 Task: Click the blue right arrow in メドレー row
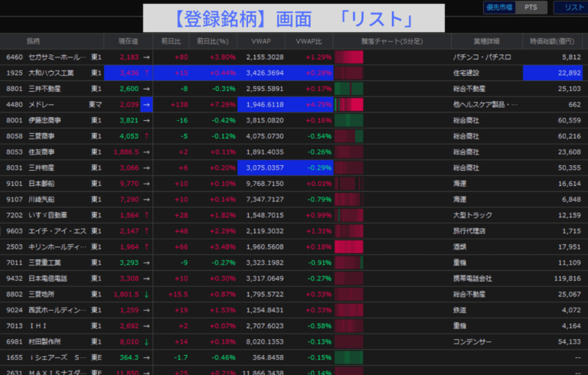(x=146, y=105)
